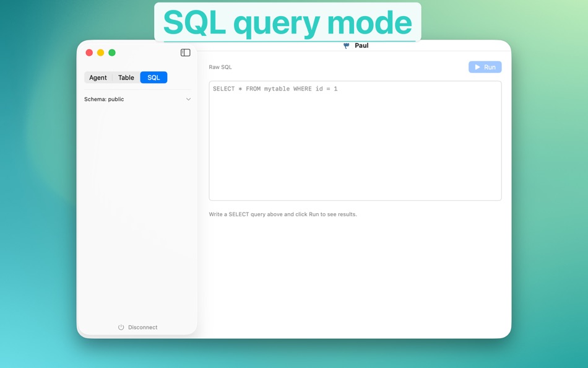Select the Agent tab
Screen dimensions: 588x368
[98, 77]
